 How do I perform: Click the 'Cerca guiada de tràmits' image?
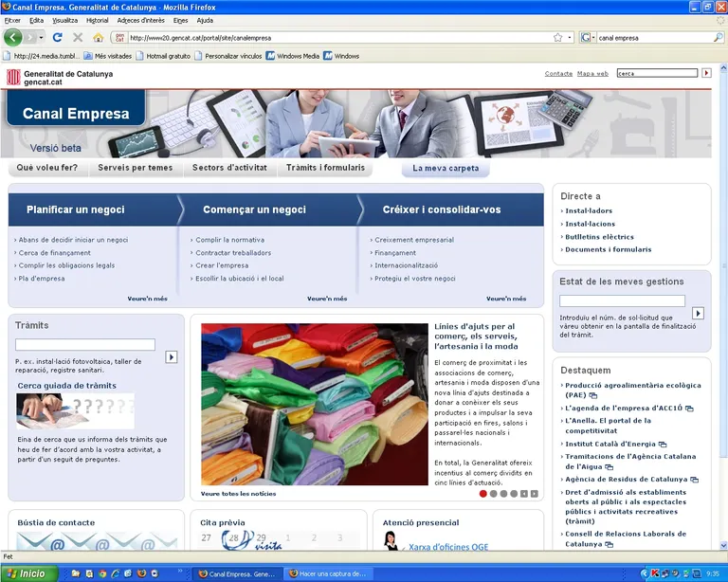[x=75, y=411]
